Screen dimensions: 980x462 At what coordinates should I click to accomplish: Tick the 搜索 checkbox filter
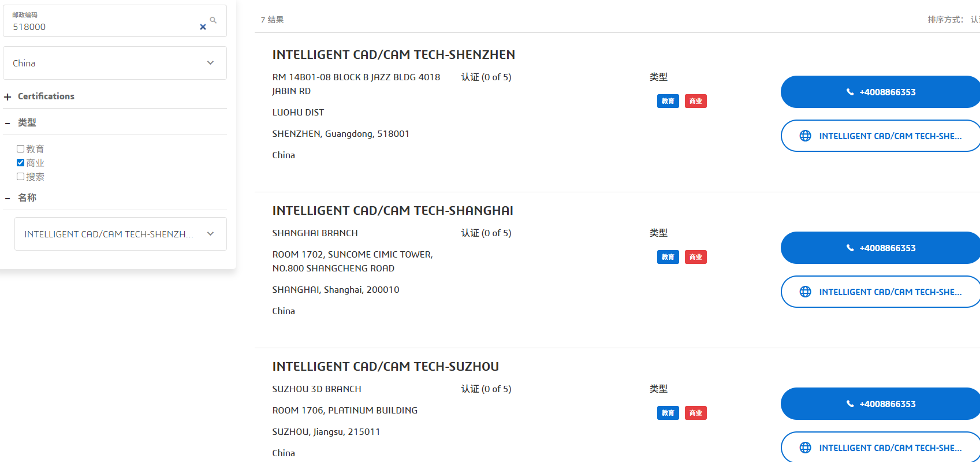click(20, 176)
